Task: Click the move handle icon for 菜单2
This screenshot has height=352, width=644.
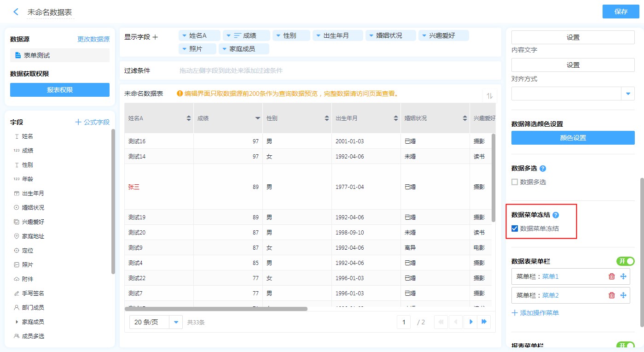Action: tap(623, 295)
